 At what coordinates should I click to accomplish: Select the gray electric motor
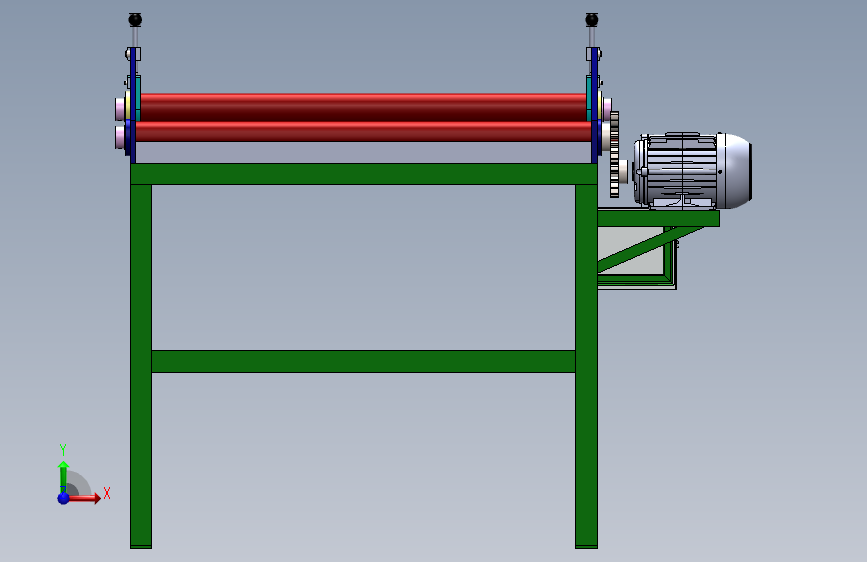coord(692,170)
